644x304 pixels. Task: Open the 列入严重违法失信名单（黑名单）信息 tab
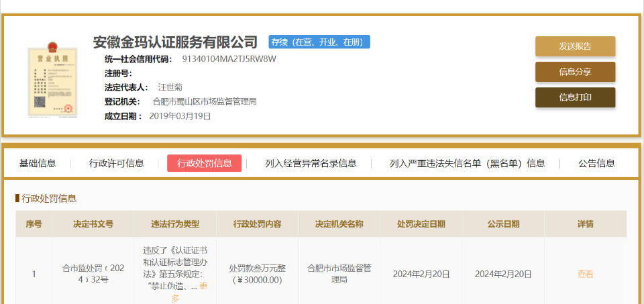467,163
